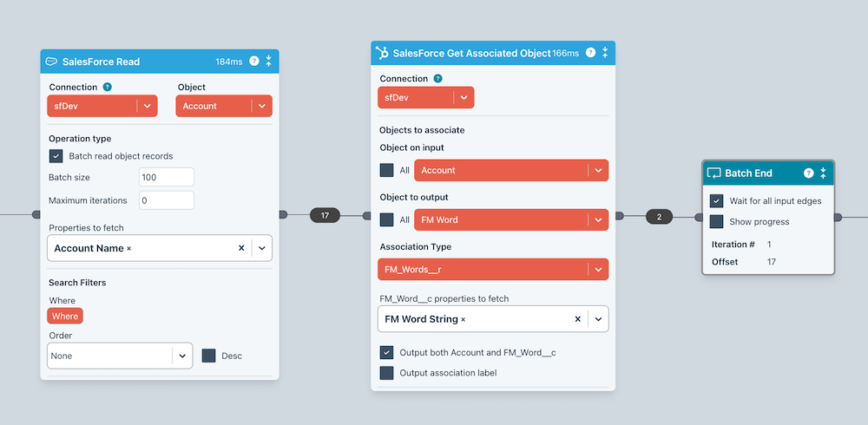Clear all FM_Word__c properties to fetch
Viewport: 868px width, 425px height.
pos(577,319)
